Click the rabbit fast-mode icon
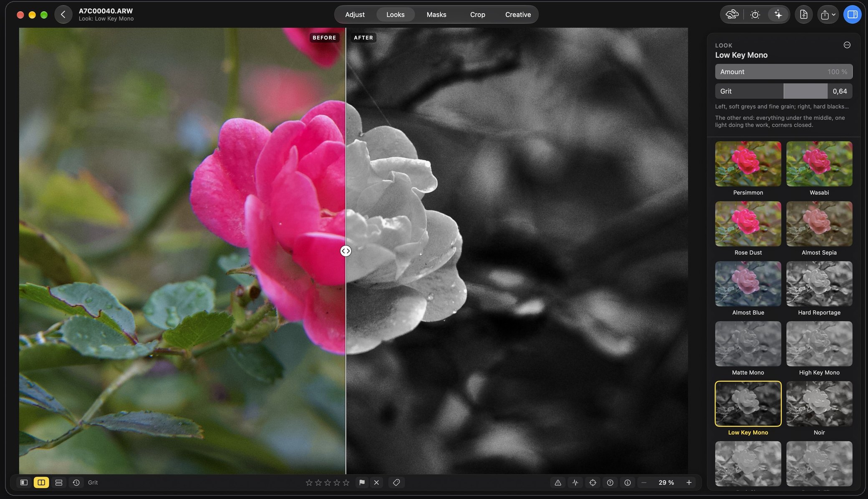 (x=732, y=15)
